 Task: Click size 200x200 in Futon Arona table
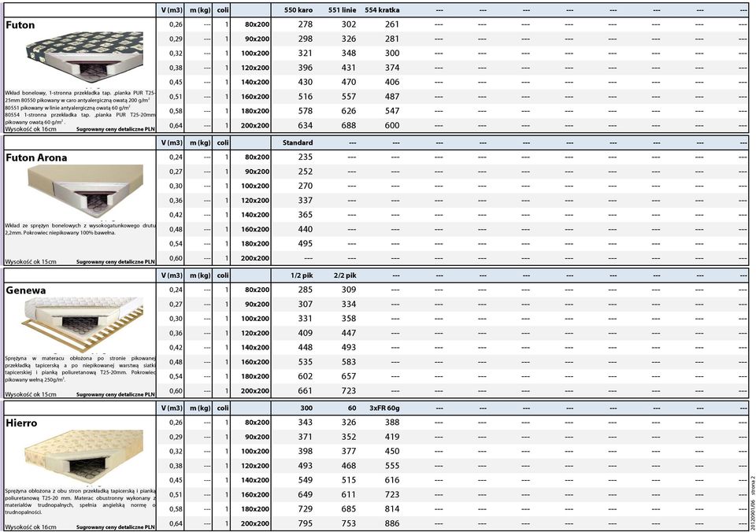(255, 258)
